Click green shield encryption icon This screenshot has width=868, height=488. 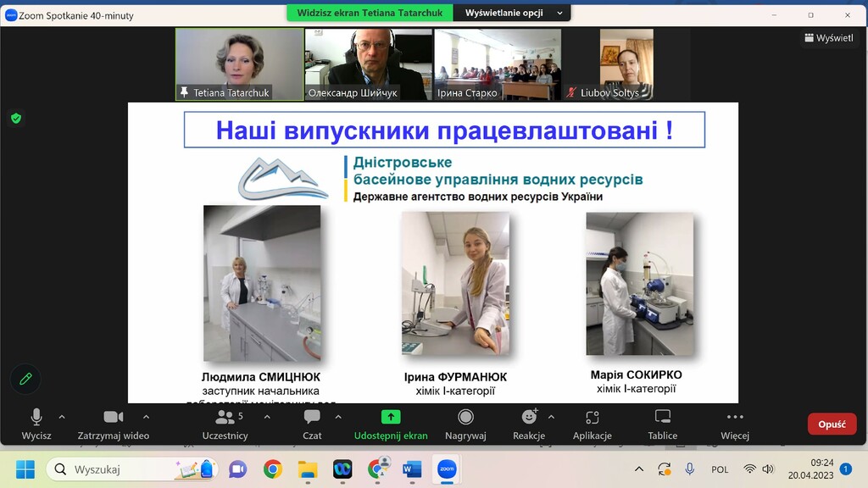click(16, 118)
